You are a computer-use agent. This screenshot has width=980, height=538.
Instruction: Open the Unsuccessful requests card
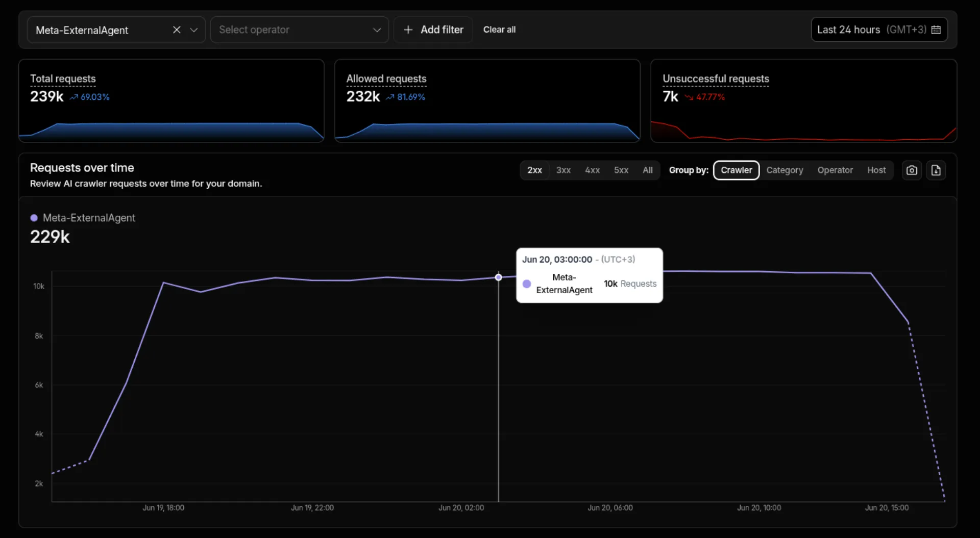click(803, 100)
